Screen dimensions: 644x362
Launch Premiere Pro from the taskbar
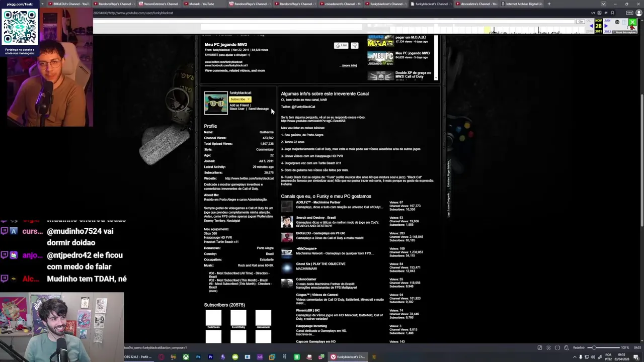pos(210,357)
